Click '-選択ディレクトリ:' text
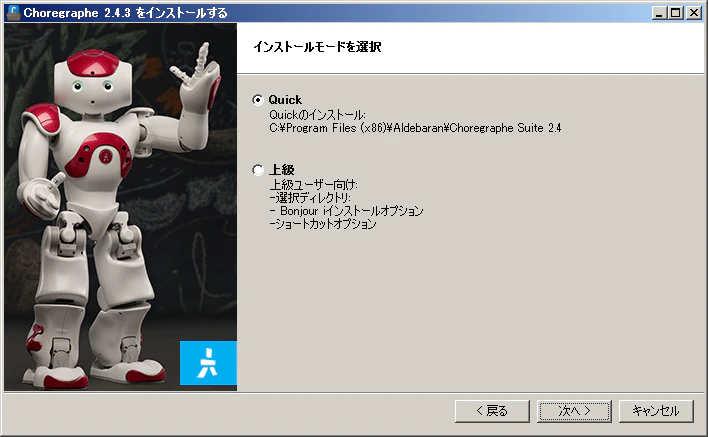Screen dimensions: 708x437 pos(310,198)
